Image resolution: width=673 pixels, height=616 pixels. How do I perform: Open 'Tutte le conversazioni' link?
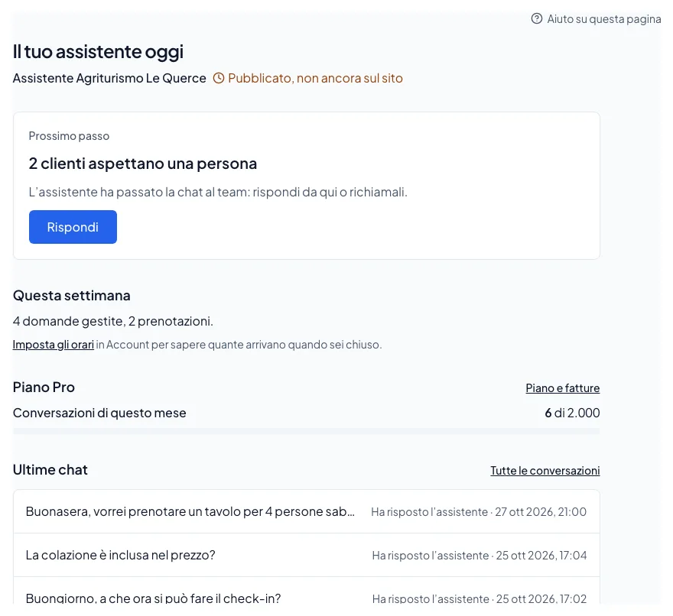(x=545, y=471)
